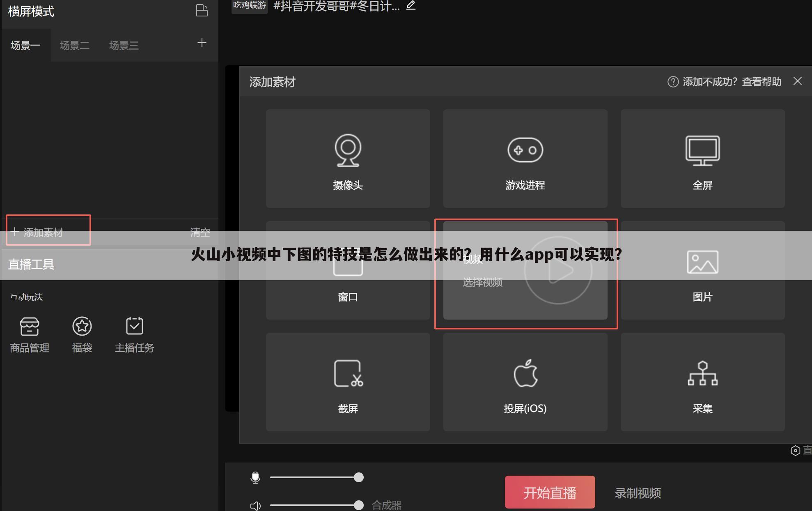
Task: Open the settings hexagon icon at right edge
Action: pyautogui.click(x=795, y=450)
